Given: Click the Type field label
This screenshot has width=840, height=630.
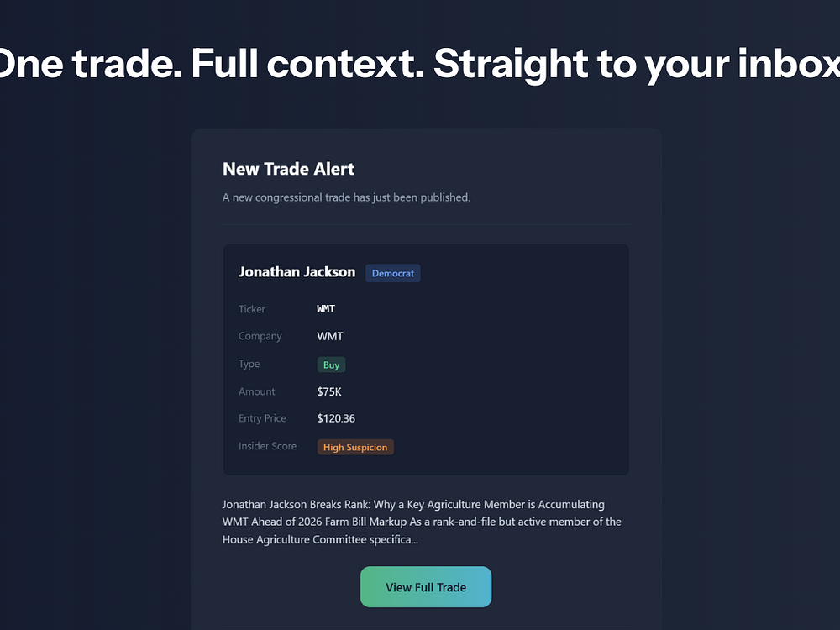Looking at the screenshot, I should [x=249, y=365].
